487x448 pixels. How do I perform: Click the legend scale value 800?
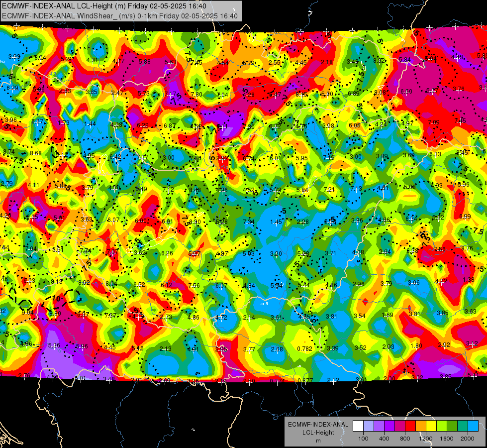(x=405, y=439)
